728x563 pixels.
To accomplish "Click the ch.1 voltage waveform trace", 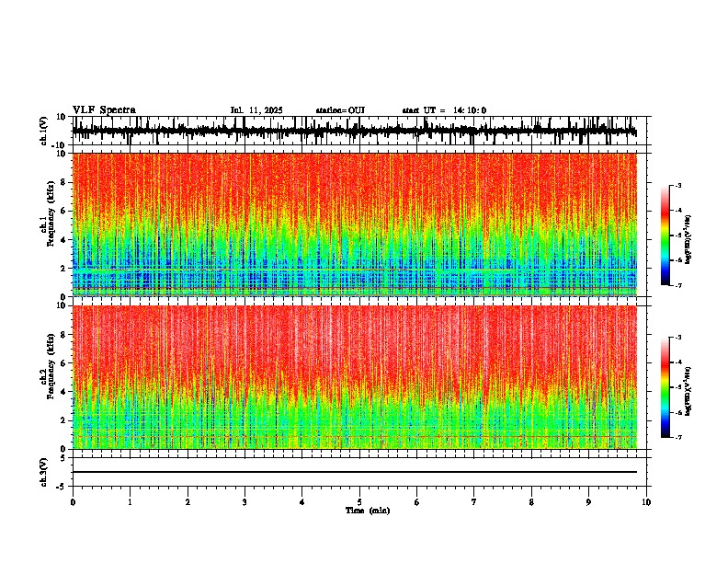I will (354, 131).
